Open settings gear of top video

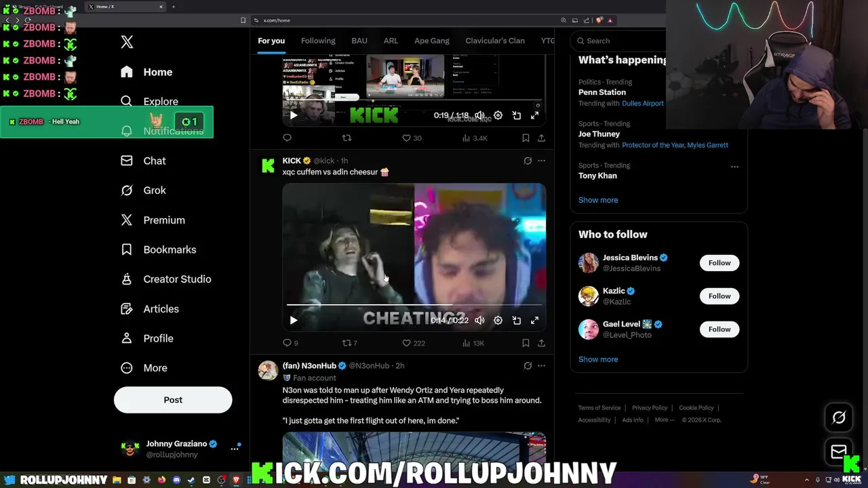point(498,115)
